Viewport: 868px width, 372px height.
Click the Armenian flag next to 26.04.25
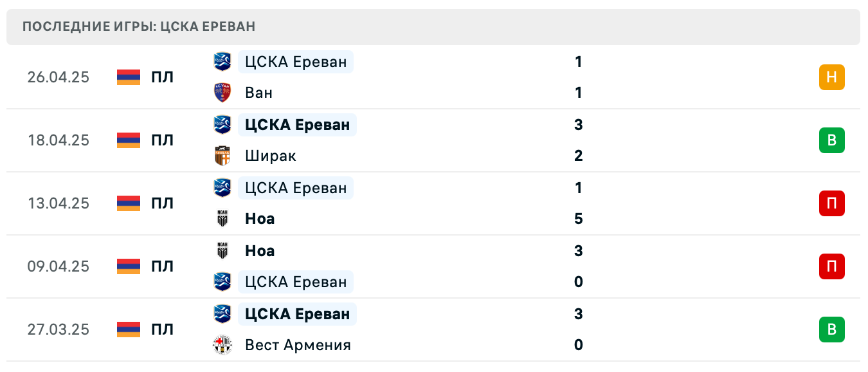(x=127, y=77)
